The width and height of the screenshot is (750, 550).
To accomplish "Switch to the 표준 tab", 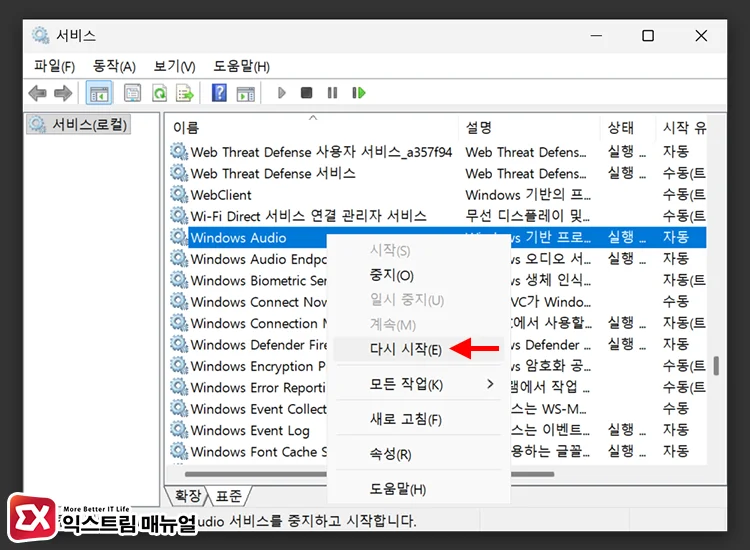I will coord(229,495).
